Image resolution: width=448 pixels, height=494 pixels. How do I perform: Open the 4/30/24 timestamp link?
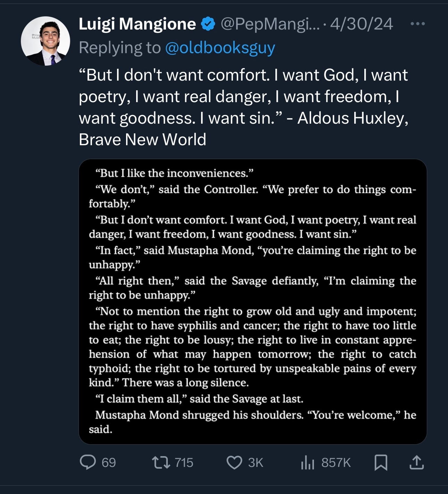pos(362,24)
